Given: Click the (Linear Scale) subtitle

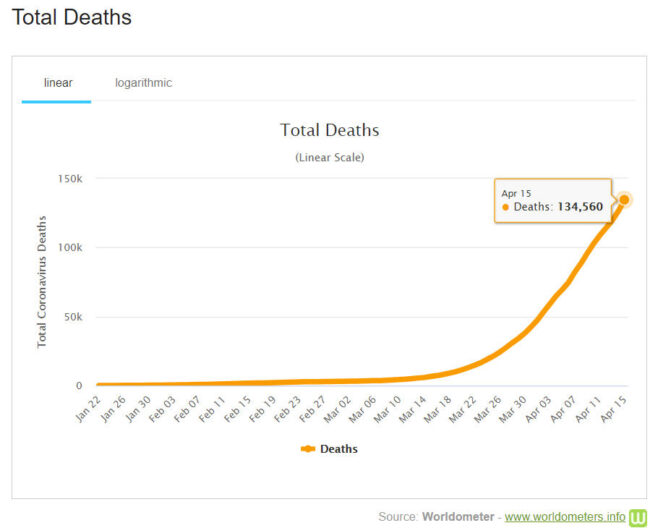Looking at the screenshot, I should (329, 158).
